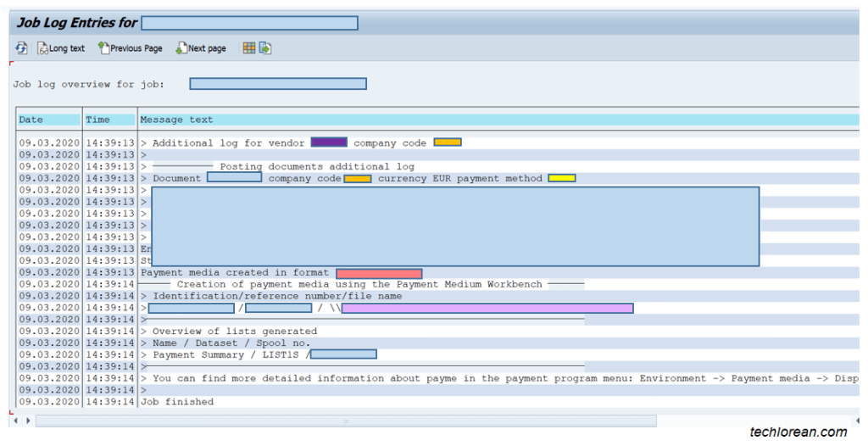Click the time 14:39:13 beside 'Payment media created'

[109, 272]
